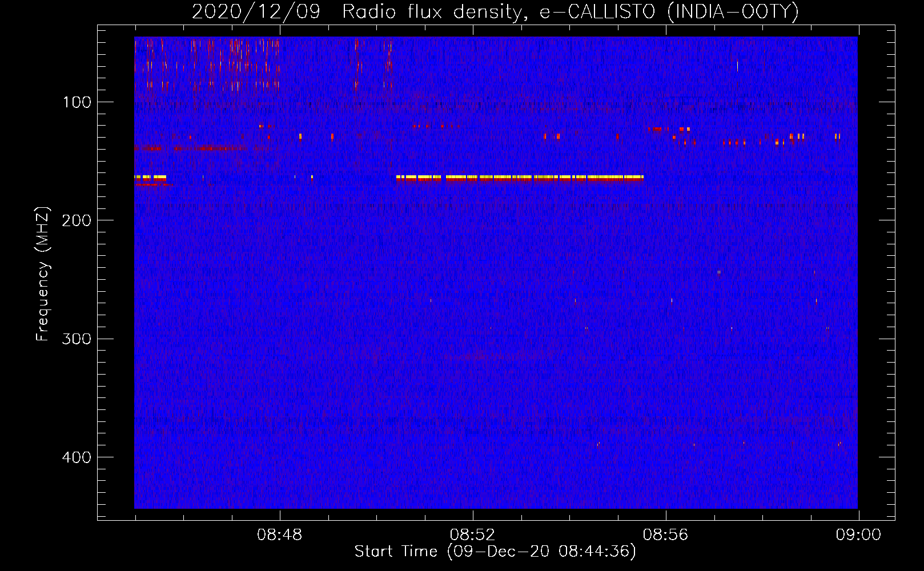
Task: Click the 200 frequency tick label
Action: pos(77,220)
